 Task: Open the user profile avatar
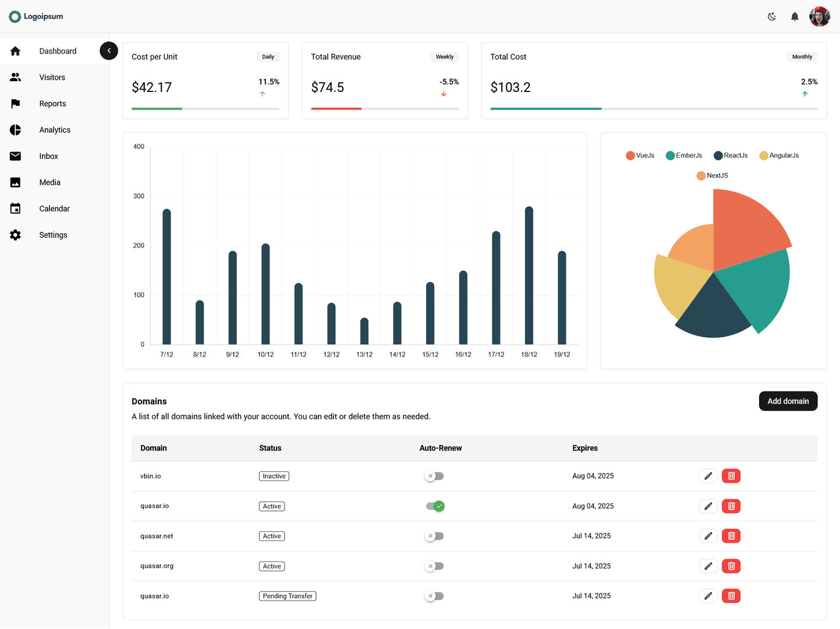[820, 16]
